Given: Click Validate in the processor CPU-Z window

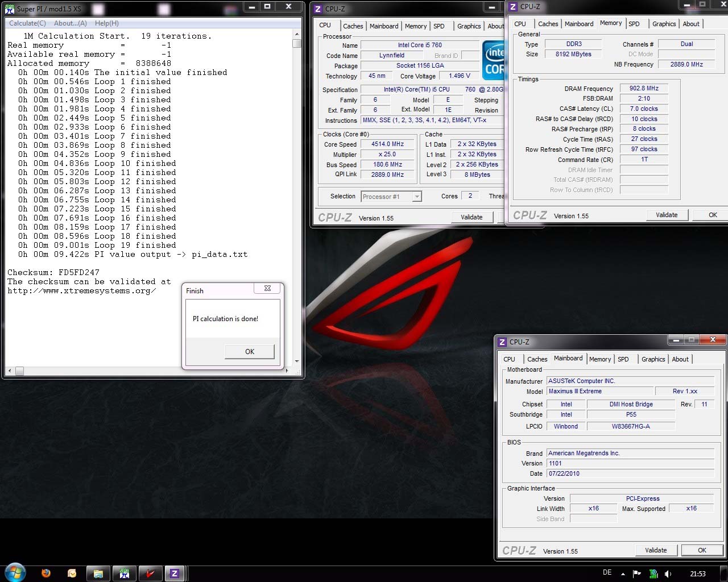Looking at the screenshot, I should tap(471, 217).
